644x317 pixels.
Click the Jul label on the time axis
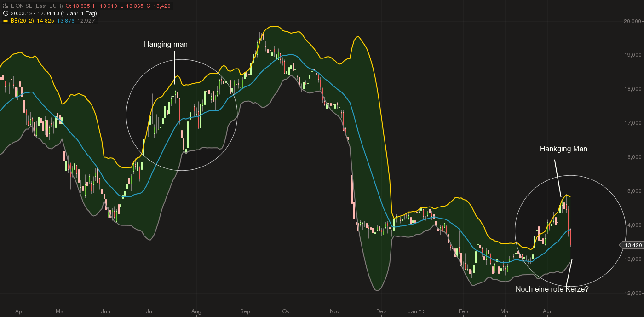point(149,312)
